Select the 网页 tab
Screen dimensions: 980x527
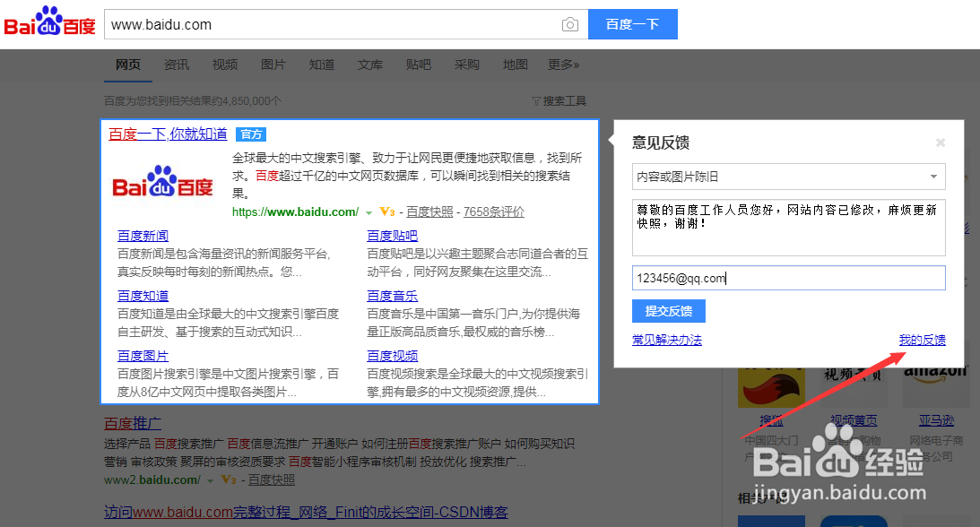[128, 65]
